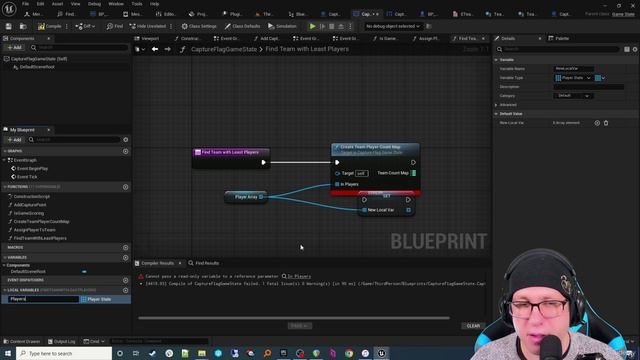Switch to the In Game... graph tab
The height and width of the screenshot is (360, 640).
tap(385, 38)
